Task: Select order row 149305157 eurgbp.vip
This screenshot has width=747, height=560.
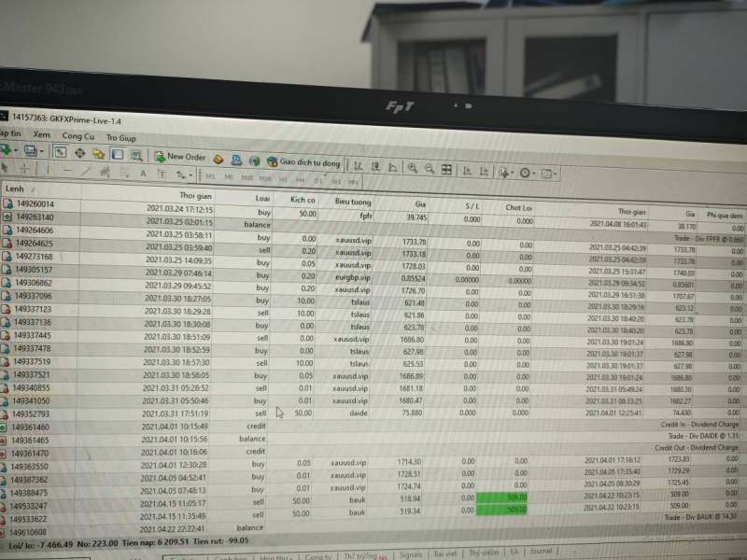Action: pos(372,276)
